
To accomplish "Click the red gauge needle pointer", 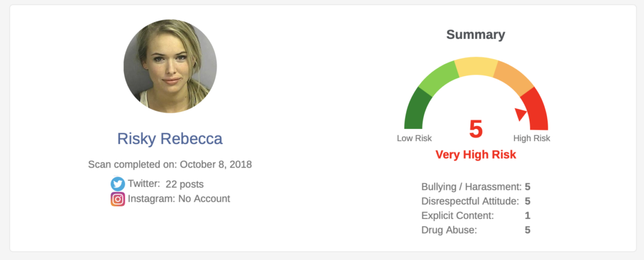I will [521, 114].
